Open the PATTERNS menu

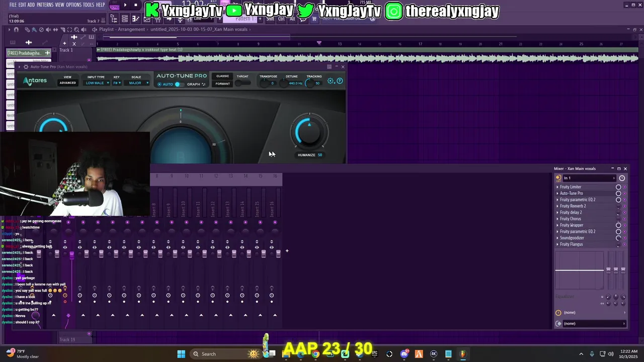click(45, 5)
